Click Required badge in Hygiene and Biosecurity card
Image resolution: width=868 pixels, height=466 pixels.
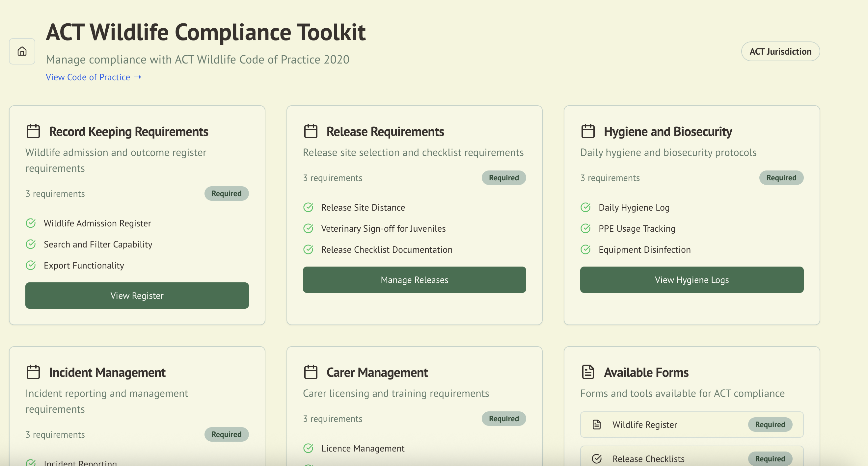click(x=781, y=178)
